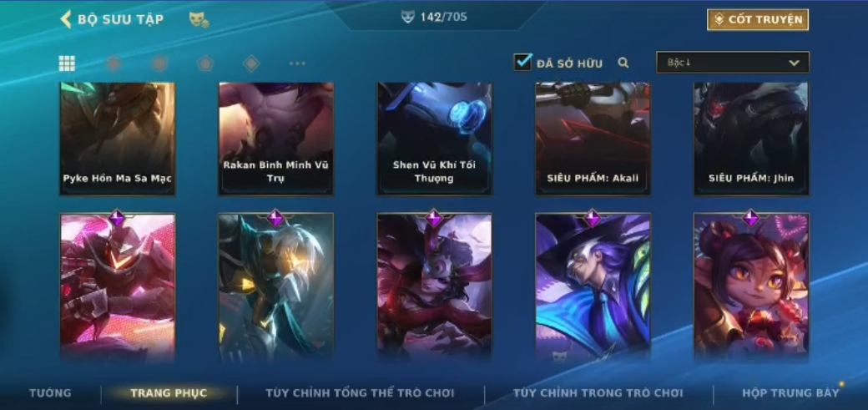Go back using the Bộ Sưu Tập arrow
The width and height of the screenshot is (868, 410).
66,19
